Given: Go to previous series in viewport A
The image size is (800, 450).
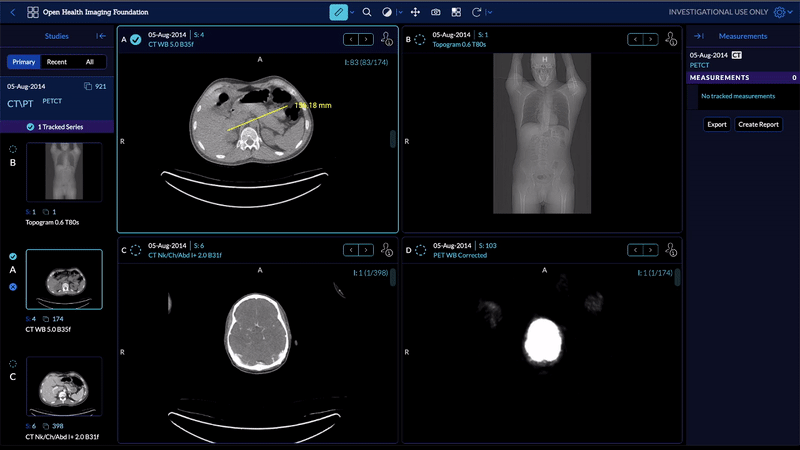Looking at the screenshot, I should point(351,39).
